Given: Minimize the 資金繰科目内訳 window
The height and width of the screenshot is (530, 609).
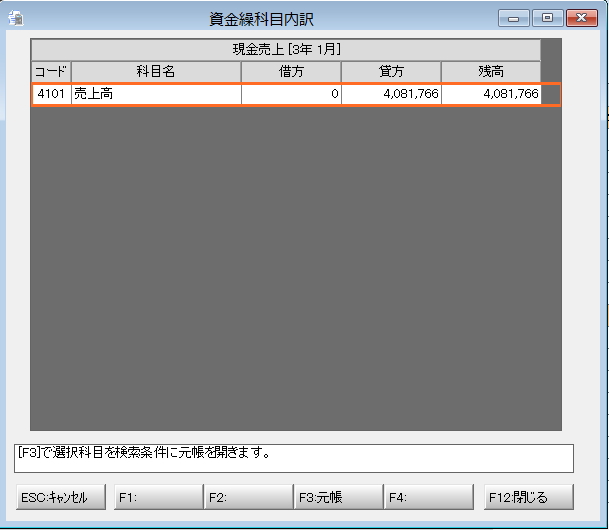Looking at the screenshot, I should click(513, 18).
